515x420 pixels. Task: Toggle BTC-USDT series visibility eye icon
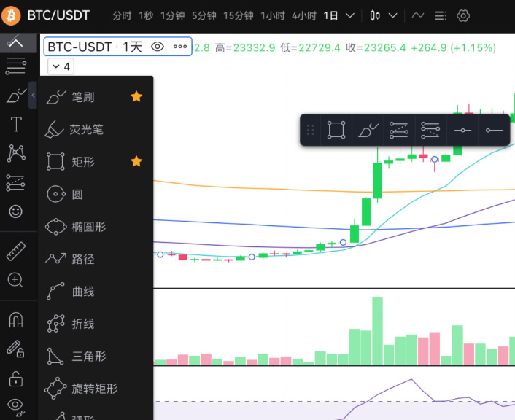[x=158, y=47]
